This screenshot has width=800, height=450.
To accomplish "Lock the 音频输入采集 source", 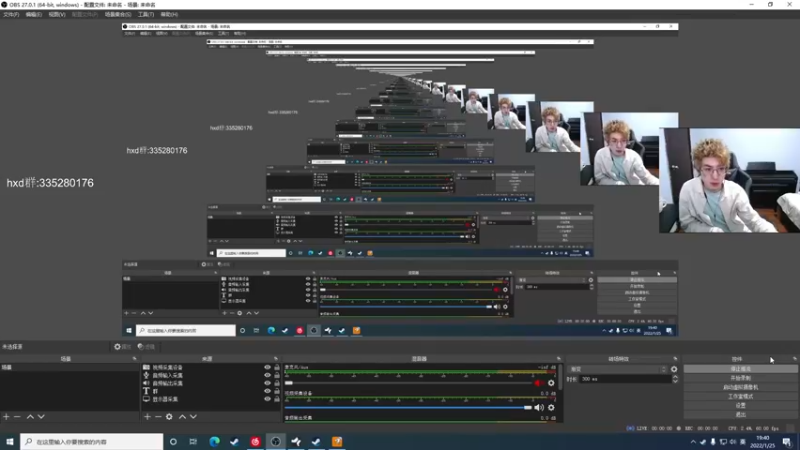I will 277,375.
